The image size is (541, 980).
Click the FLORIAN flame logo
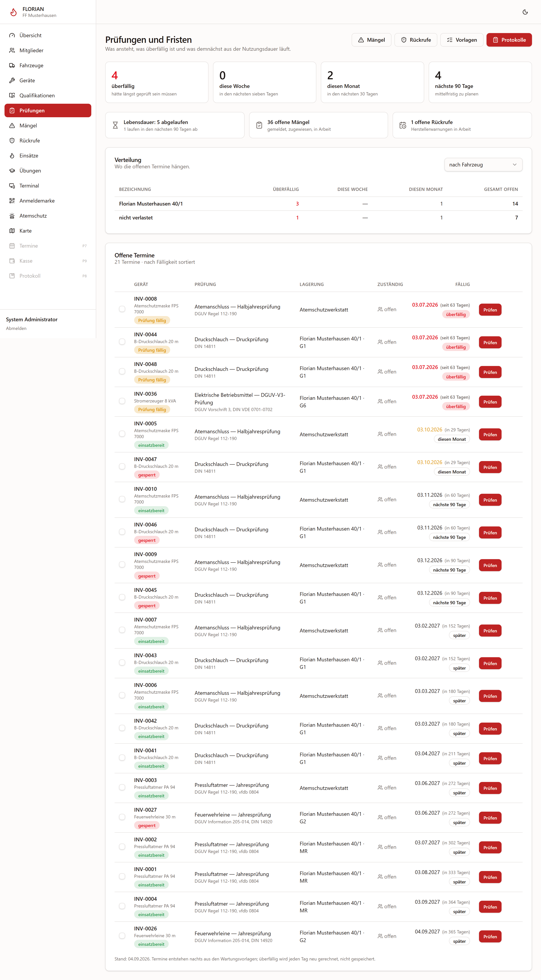pyautogui.click(x=13, y=12)
